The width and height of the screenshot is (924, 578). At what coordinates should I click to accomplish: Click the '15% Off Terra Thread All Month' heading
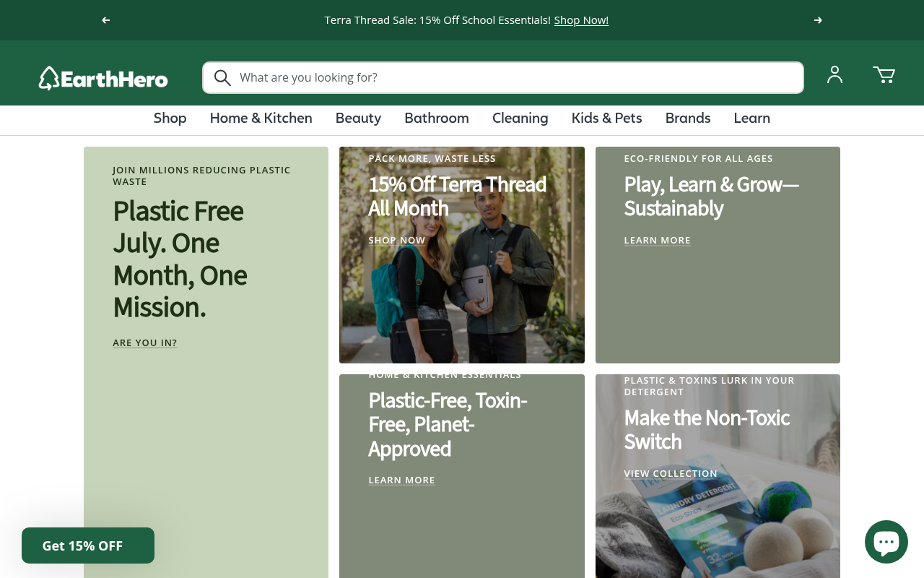click(x=458, y=197)
